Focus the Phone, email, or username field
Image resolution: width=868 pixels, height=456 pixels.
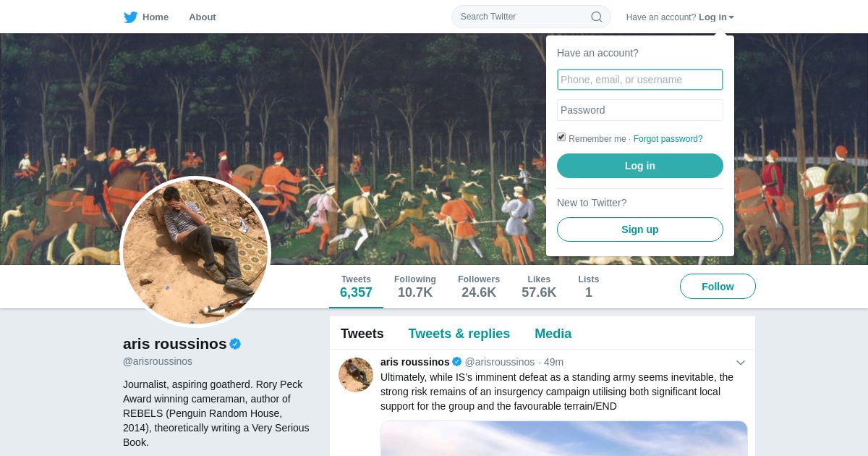[x=639, y=80]
